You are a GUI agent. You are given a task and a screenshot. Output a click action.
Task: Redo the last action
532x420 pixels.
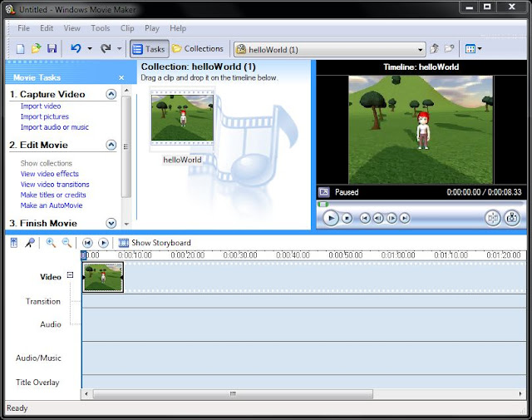tap(106, 49)
